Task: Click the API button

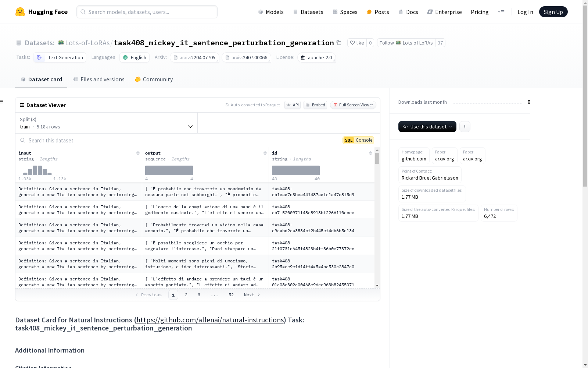Action: tap(293, 105)
